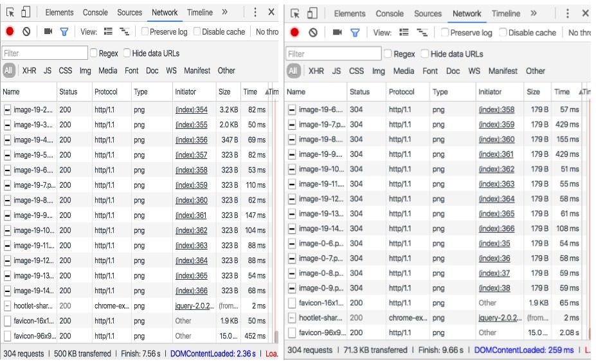Tick Hide data URLs checkbox in left panel
This screenshot has width=596, height=364.
(x=127, y=53)
